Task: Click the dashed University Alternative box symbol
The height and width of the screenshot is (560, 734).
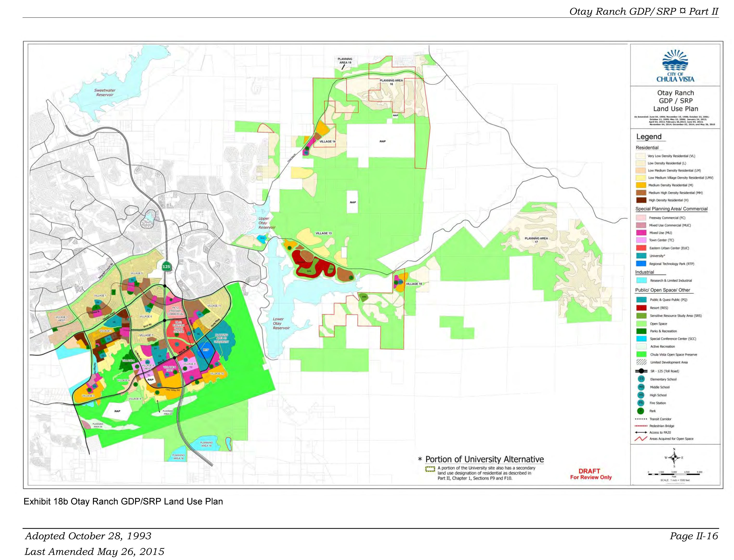Action: [x=430, y=469]
